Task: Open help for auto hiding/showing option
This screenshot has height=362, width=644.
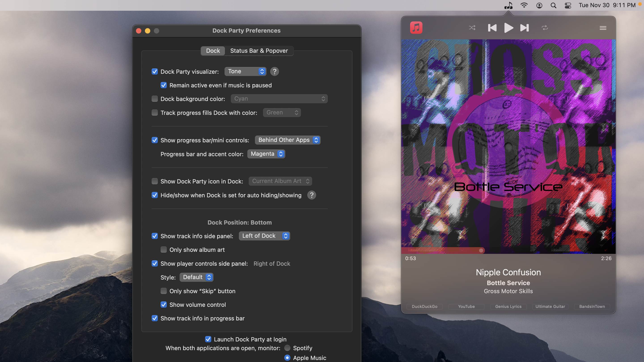Action: (311, 195)
